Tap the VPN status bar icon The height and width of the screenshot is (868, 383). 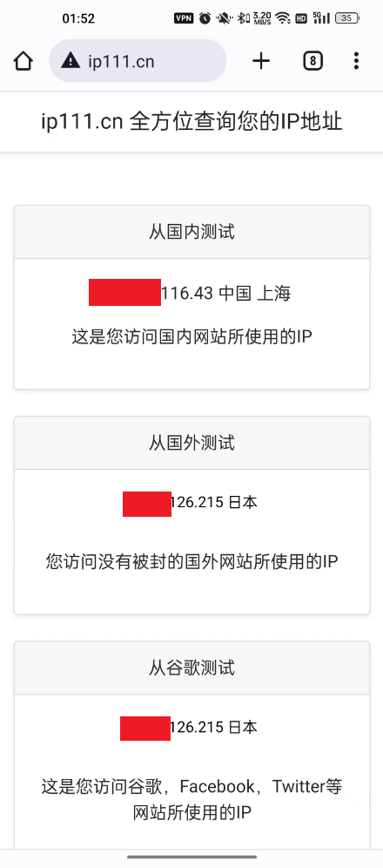tap(184, 18)
